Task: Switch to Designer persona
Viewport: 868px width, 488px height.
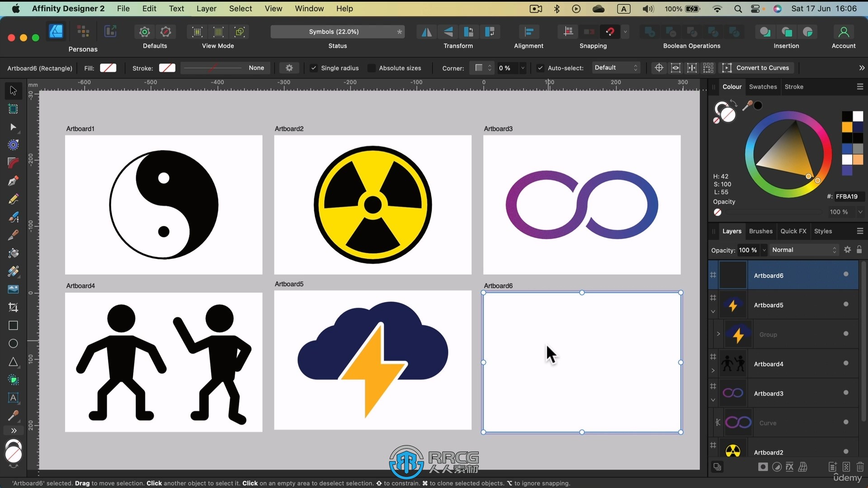Action: (56, 32)
